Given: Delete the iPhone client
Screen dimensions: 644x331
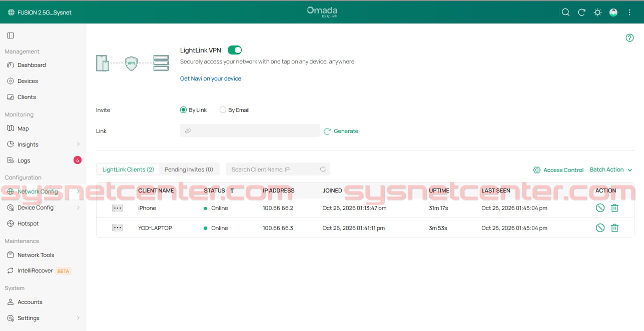Looking at the screenshot, I should coord(615,208).
